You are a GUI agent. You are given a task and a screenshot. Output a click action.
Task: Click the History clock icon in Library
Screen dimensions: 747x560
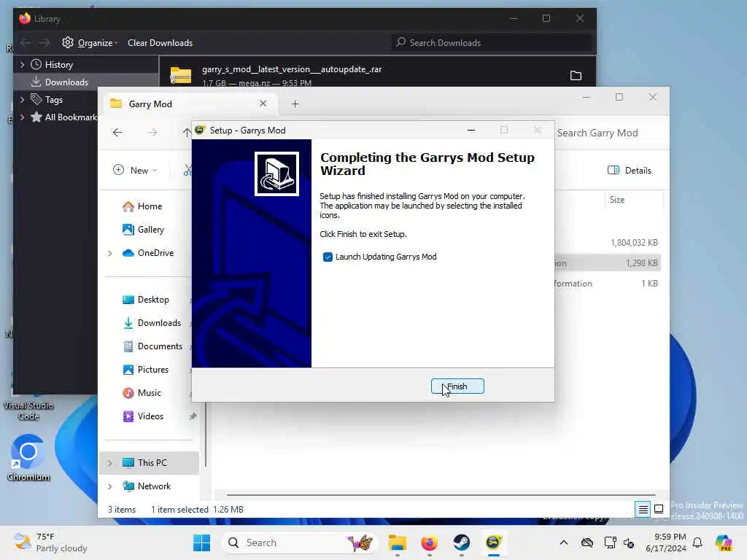[x=36, y=64]
